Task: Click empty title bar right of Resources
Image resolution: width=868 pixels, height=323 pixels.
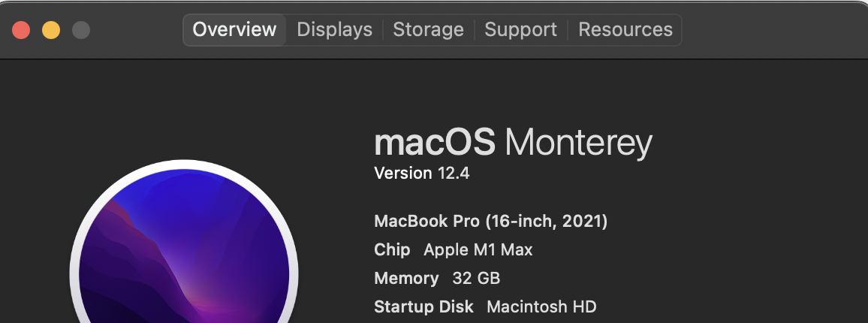Action: point(773,30)
